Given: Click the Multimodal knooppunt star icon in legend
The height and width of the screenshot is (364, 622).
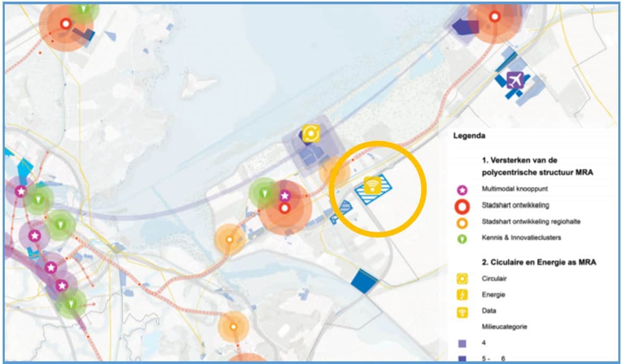Looking at the screenshot, I should [x=462, y=189].
